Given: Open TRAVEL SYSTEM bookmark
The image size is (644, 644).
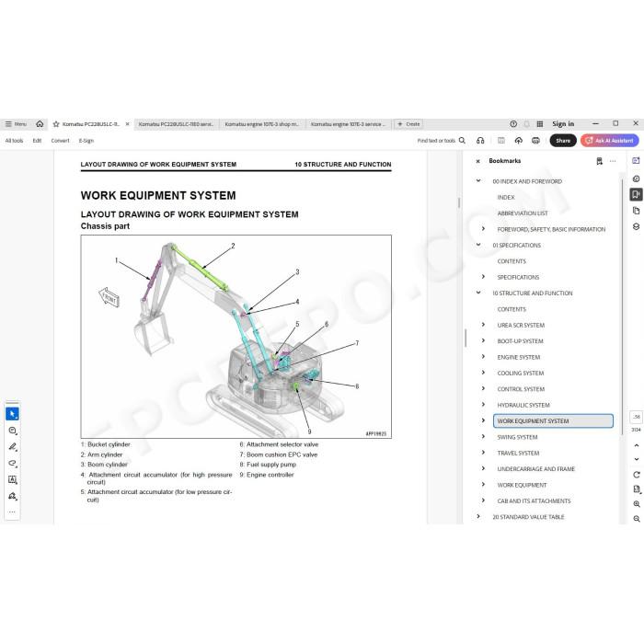Looking at the screenshot, I should tap(518, 454).
